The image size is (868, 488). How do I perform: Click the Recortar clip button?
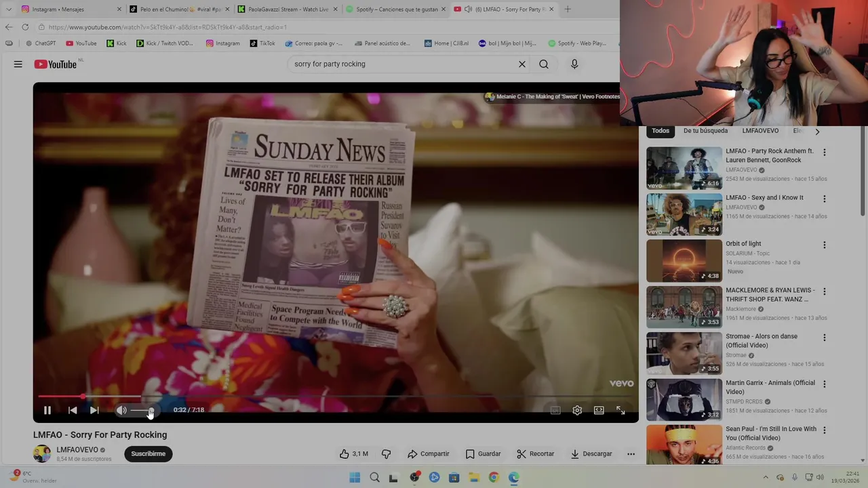coord(535,453)
